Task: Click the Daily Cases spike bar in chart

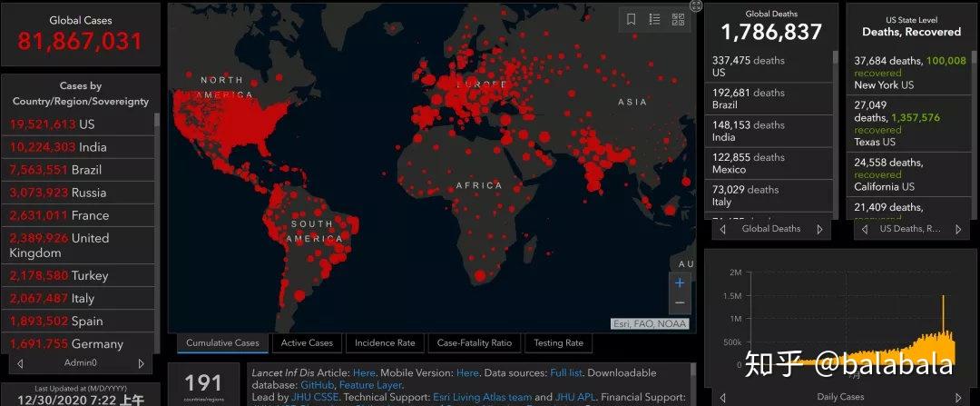Action: point(943,329)
